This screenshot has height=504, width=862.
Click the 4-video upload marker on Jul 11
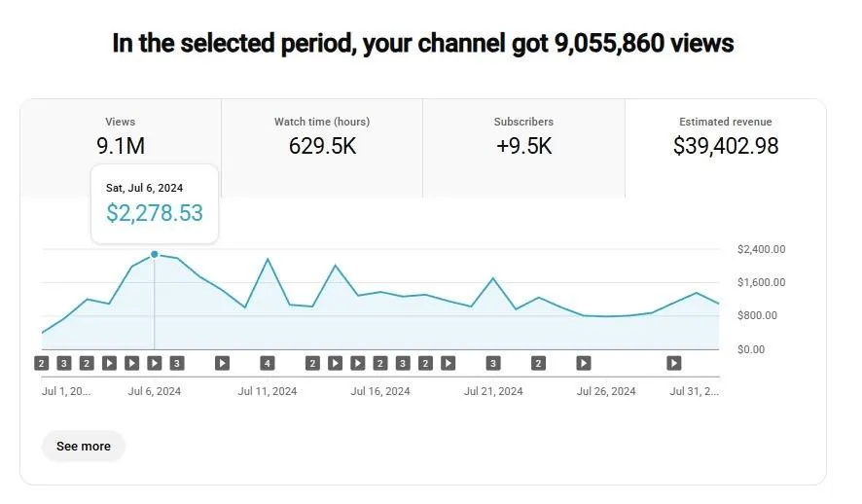click(x=267, y=363)
